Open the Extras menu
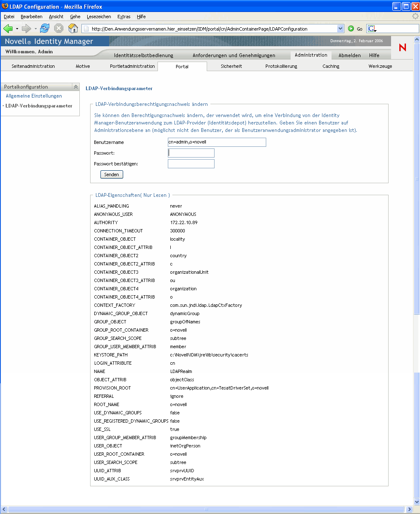The height and width of the screenshot is (514, 420). (x=124, y=17)
